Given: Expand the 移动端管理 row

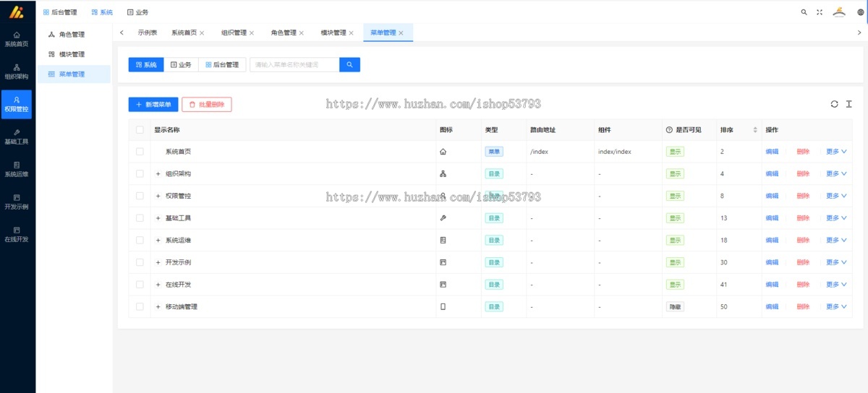Looking at the screenshot, I should click(x=158, y=306).
